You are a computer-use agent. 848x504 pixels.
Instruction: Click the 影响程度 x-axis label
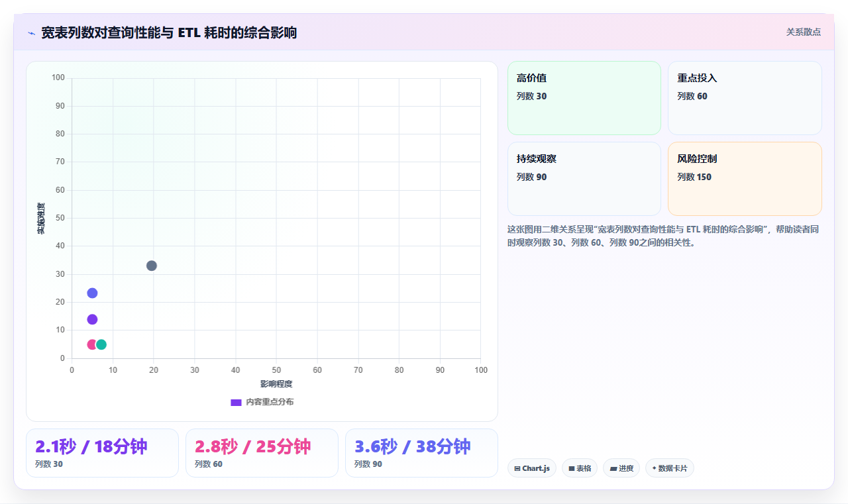pos(276,384)
